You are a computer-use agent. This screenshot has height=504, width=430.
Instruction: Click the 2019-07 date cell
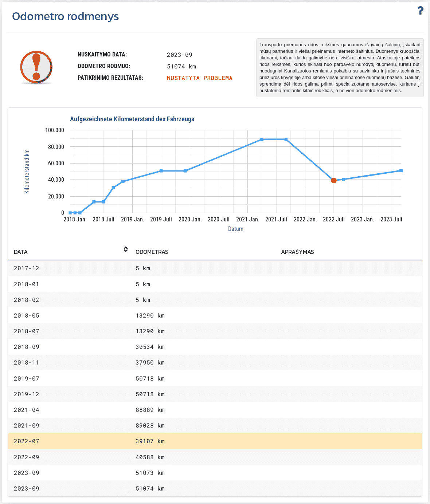(x=26, y=379)
